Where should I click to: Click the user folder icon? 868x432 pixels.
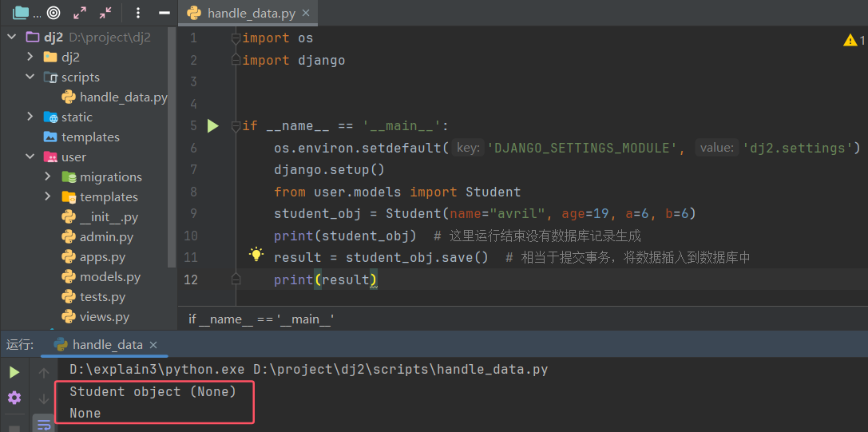(50, 157)
